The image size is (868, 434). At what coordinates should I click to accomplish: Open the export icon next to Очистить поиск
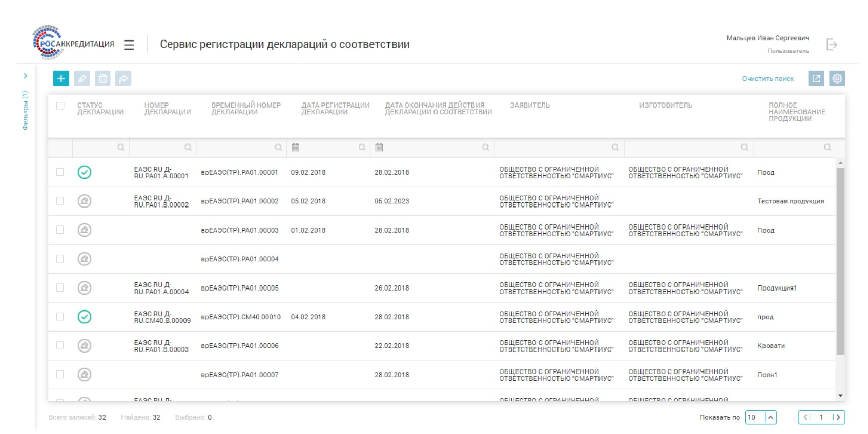(x=816, y=78)
